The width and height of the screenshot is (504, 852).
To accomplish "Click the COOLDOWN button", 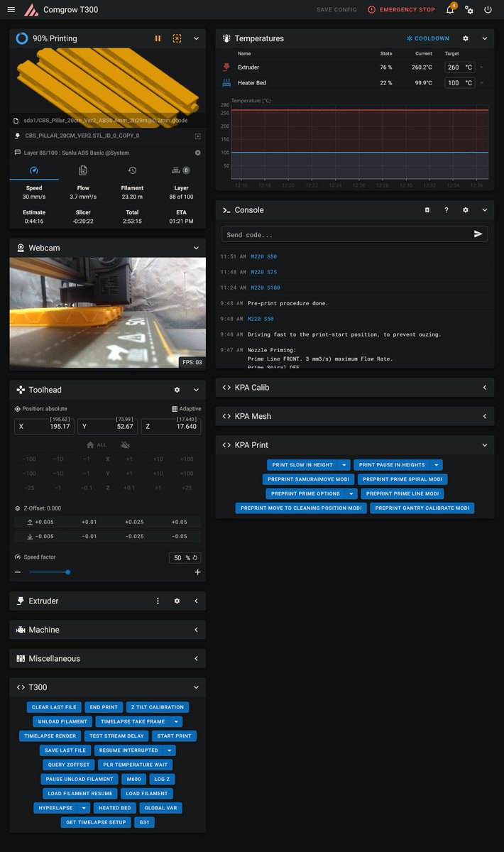I will pos(428,38).
